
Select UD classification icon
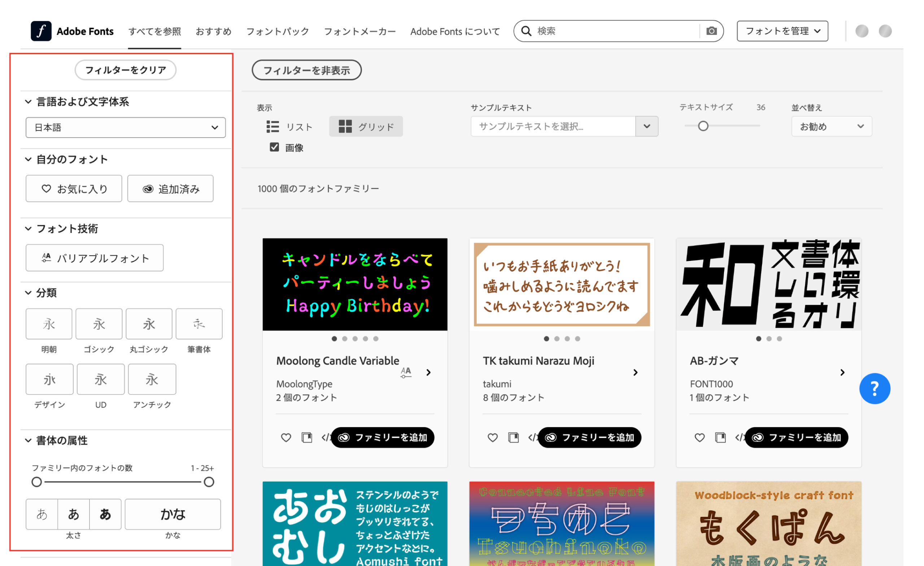(100, 379)
